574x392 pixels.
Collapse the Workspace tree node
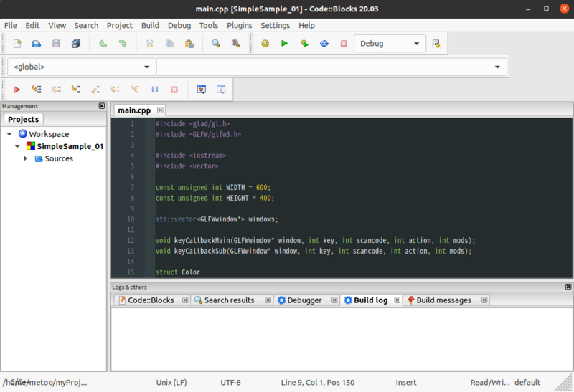[9, 134]
